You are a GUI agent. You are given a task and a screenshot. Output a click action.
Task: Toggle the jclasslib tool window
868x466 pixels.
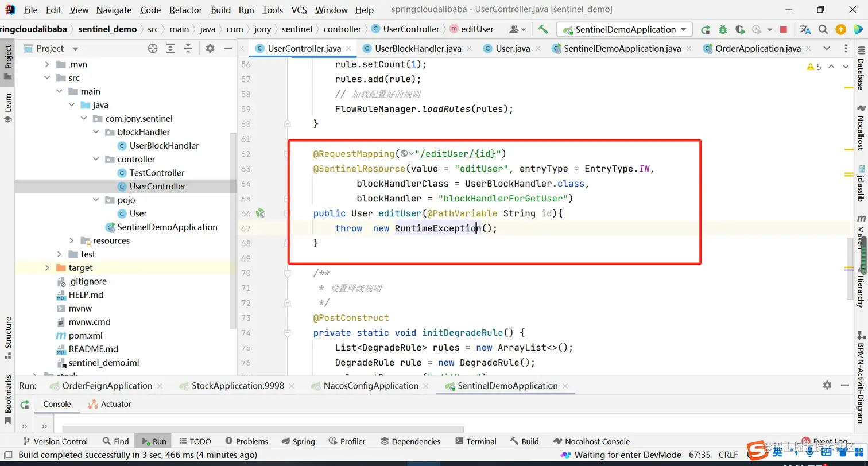[x=861, y=183]
